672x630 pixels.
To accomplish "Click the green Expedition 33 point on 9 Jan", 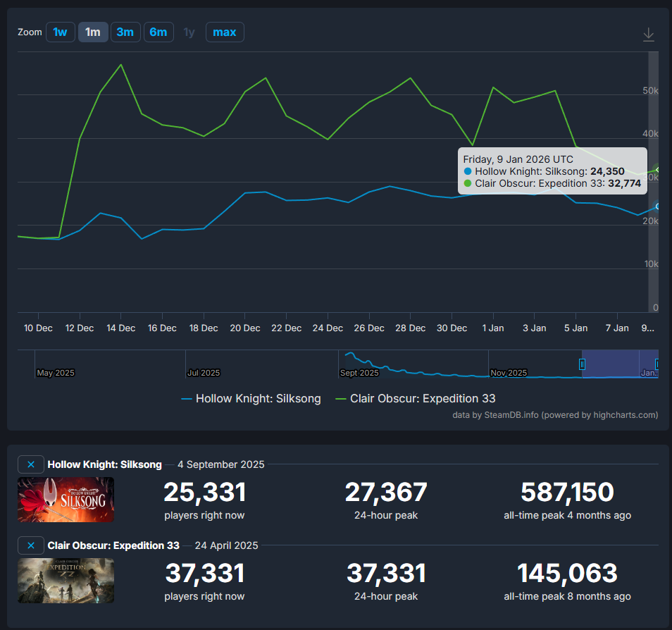I will 657,170.
